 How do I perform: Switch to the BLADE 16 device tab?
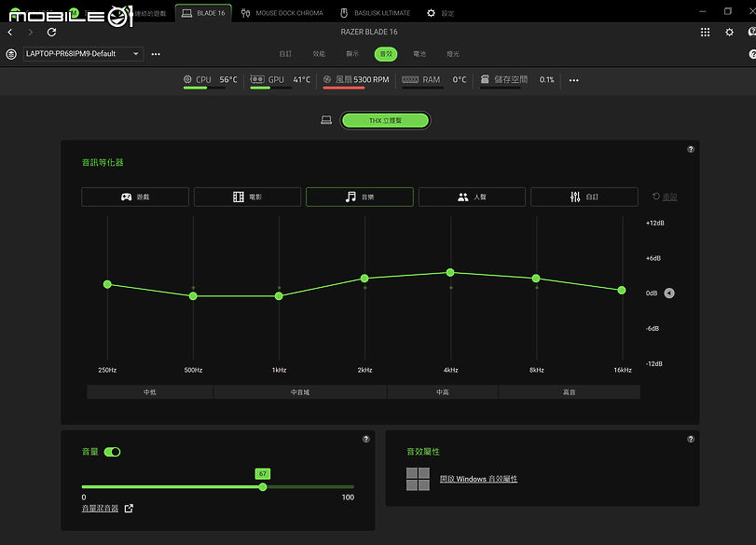(203, 13)
